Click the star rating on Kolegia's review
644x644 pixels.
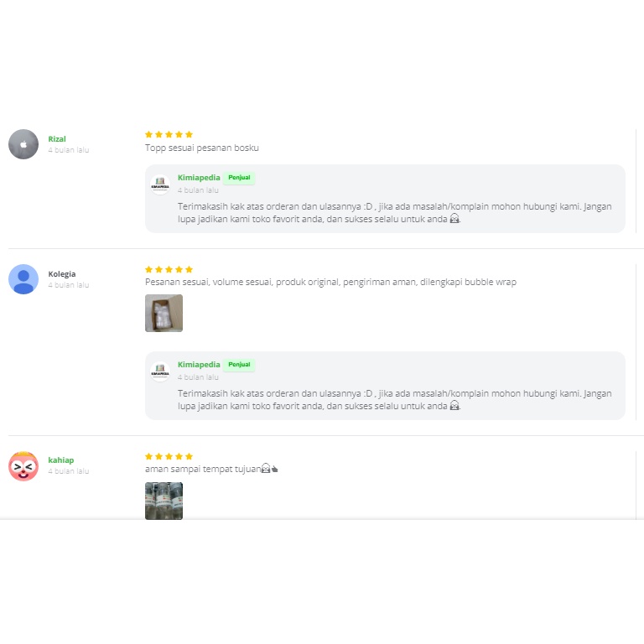tap(169, 269)
